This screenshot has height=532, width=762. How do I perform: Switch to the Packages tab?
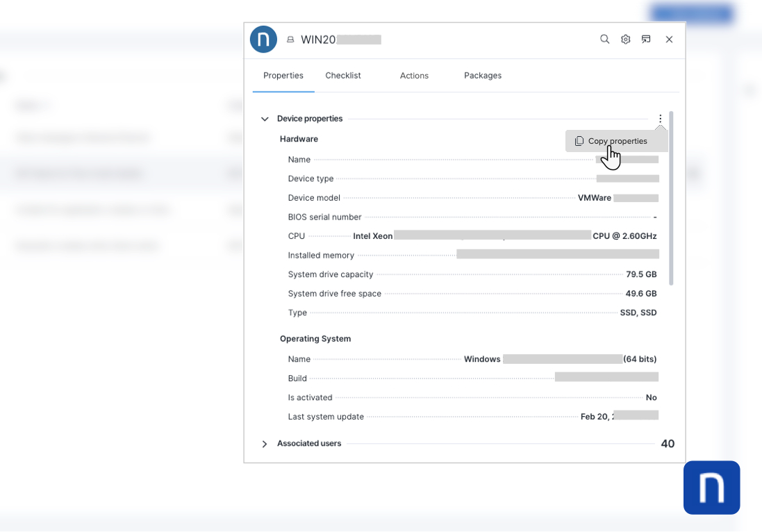(x=483, y=75)
